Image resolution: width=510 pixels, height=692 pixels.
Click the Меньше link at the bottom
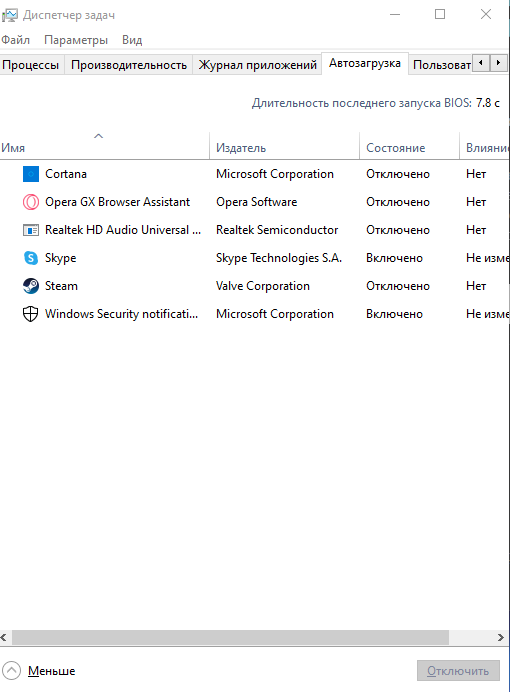point(52,671)
